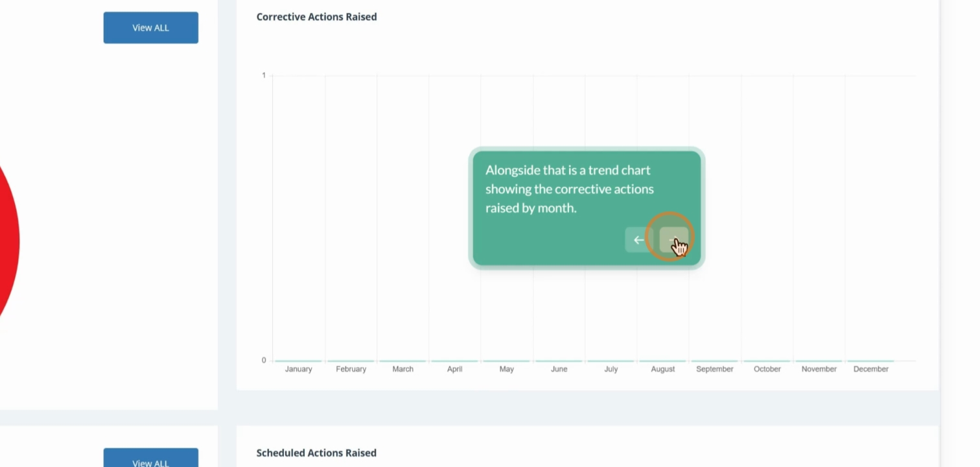Image resolution: width=980 pixels, height=467 pixels.
Task: Click the red pie chart segment
Action: [x=6, y=240]
